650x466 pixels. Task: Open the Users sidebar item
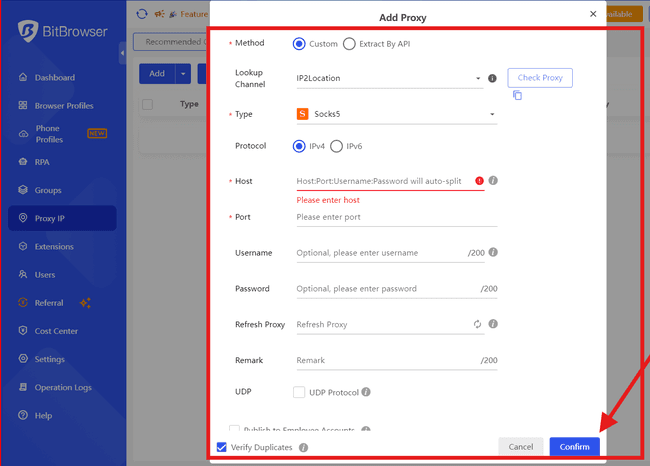coord(62,275)
